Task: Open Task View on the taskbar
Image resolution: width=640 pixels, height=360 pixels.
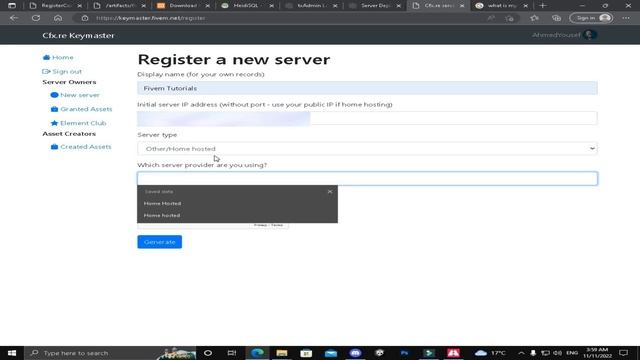Action: [232, 353]
